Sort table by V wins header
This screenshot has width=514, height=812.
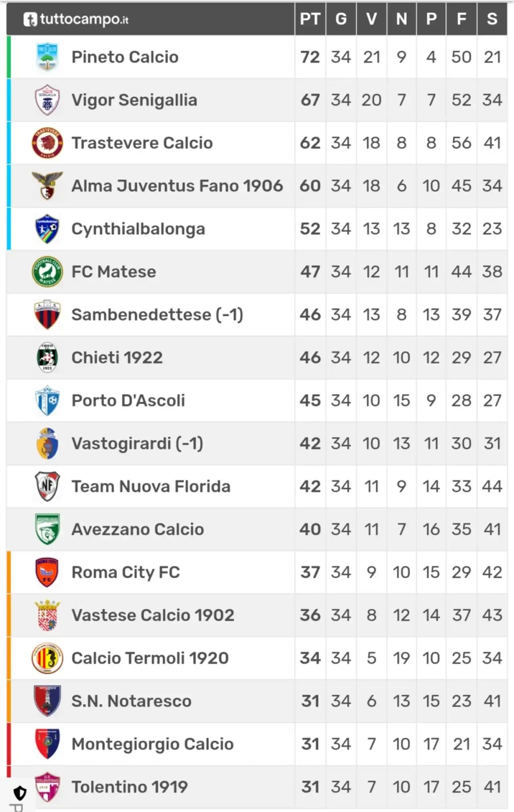pos(371,19)
